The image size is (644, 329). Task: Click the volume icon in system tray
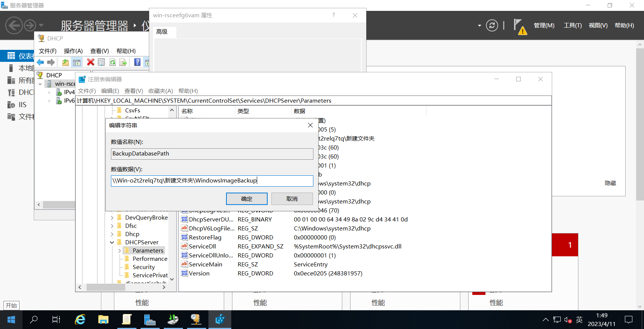click(x=568, y=320)
